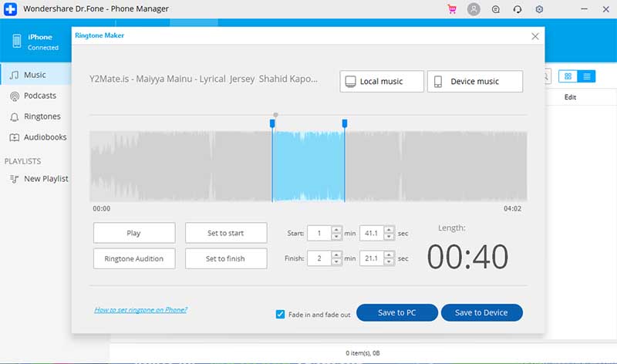Save ringtone to Device
The height and width of the screenshot is (364, 617).
pyautogui.click(x=481, y=312)
